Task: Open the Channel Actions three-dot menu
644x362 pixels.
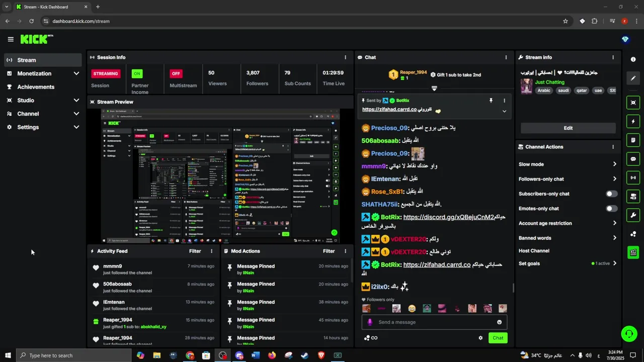Action: (x=613, y=147)
